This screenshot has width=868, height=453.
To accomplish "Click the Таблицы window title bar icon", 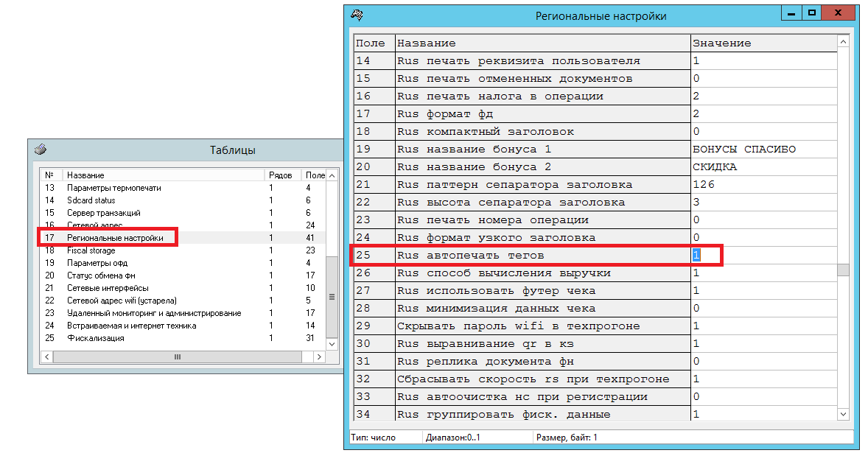I will pos(41,150).
